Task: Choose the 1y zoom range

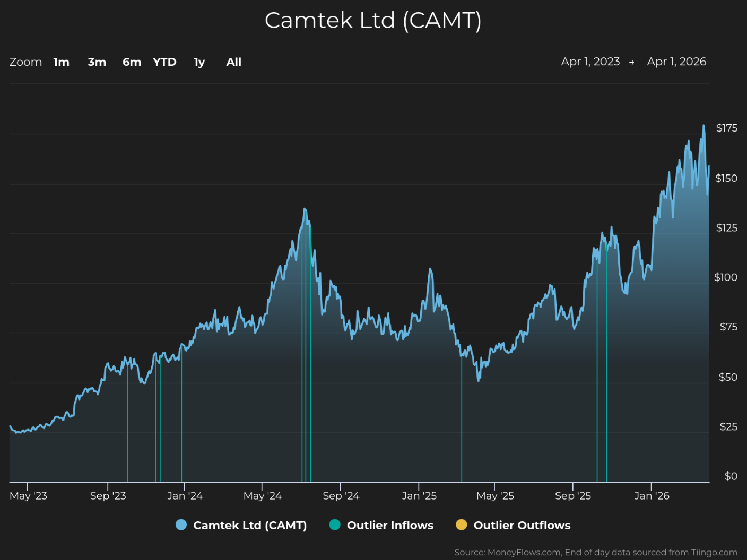Action: (x=199, y=62)
